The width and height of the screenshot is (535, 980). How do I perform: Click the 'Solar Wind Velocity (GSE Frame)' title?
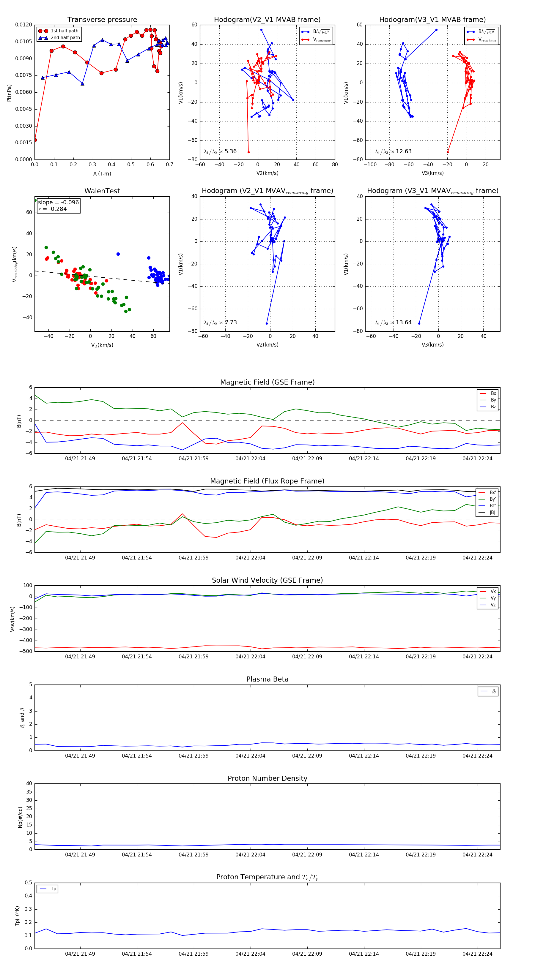point(267,580)
